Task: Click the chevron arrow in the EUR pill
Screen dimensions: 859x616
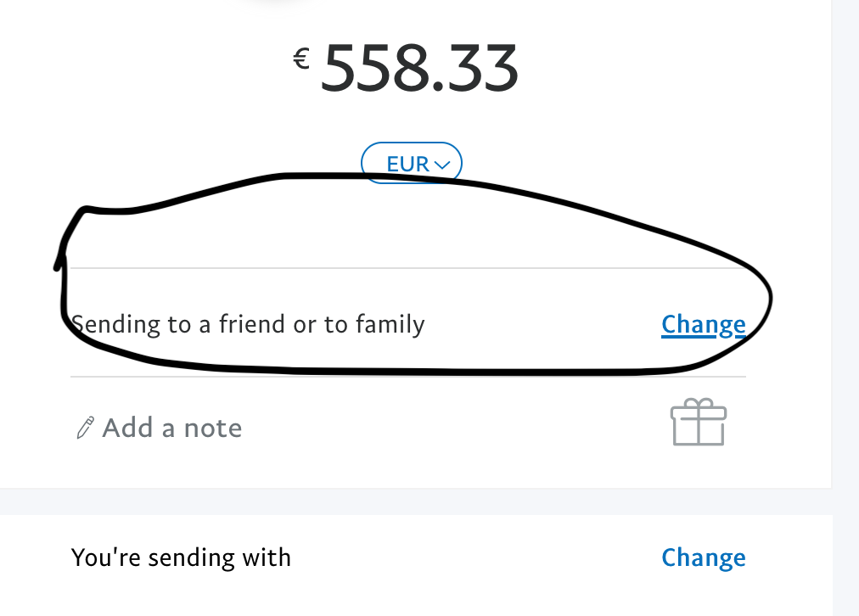Action: tap(442, 165)
